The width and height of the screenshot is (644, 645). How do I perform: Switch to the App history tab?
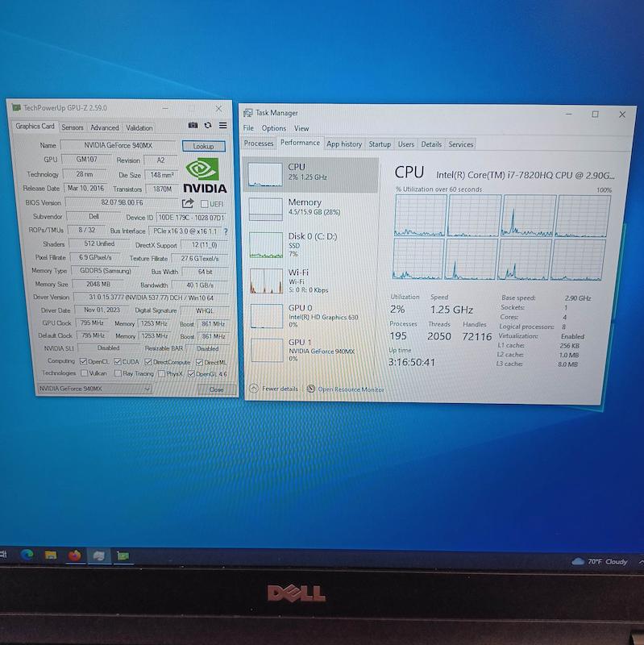pos(344,144)
